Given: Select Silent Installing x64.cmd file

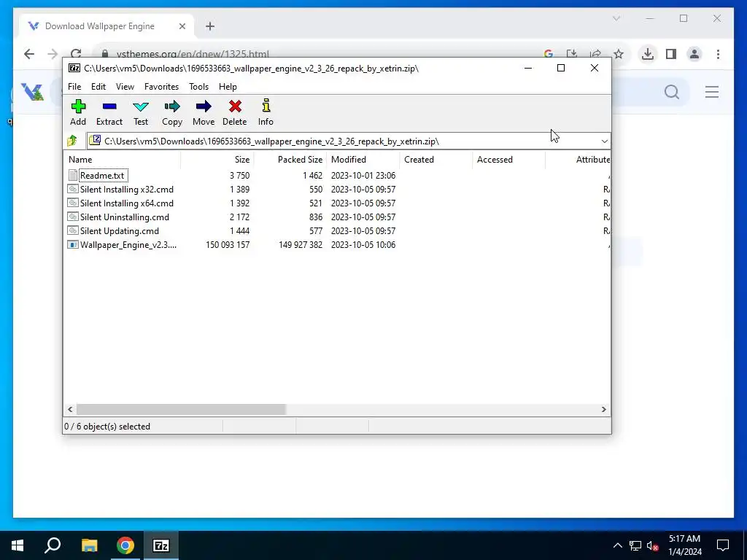Looking at the screenshot, I should (127, 203).
